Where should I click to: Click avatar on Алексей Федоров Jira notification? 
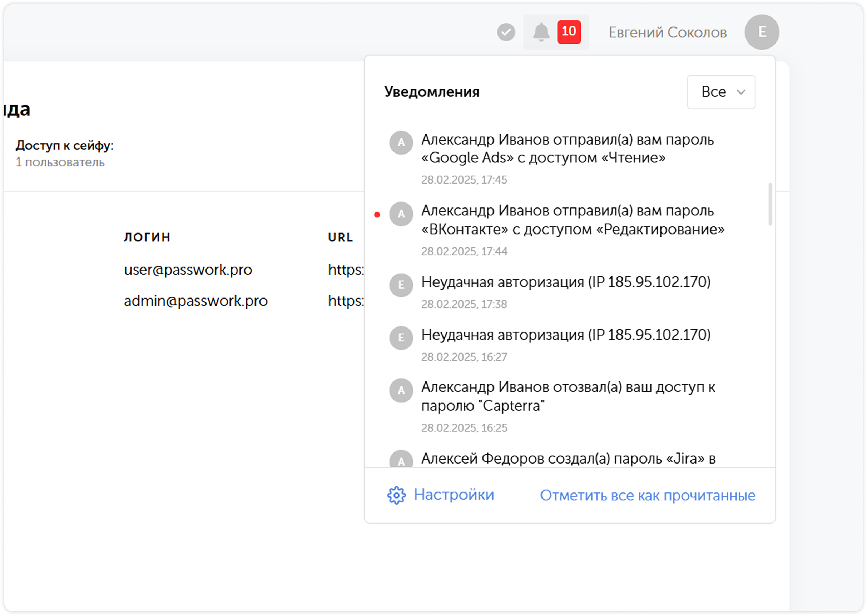coord(401,459)
